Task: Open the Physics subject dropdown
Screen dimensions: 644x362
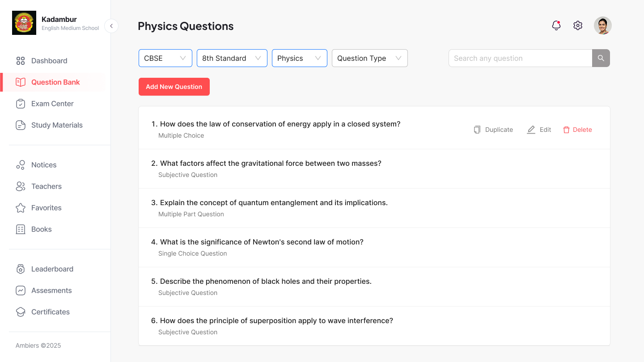Action: [x=300, y=58]
